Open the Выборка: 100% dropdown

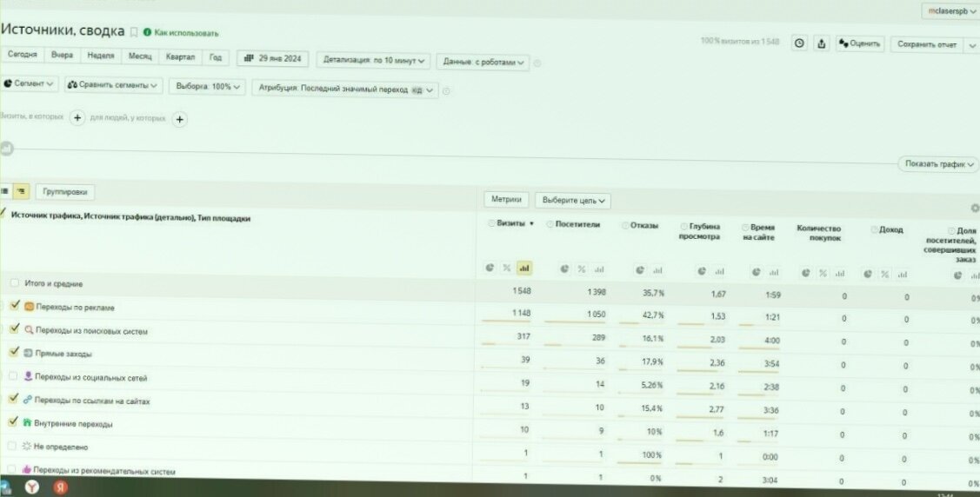click(208, 87)
